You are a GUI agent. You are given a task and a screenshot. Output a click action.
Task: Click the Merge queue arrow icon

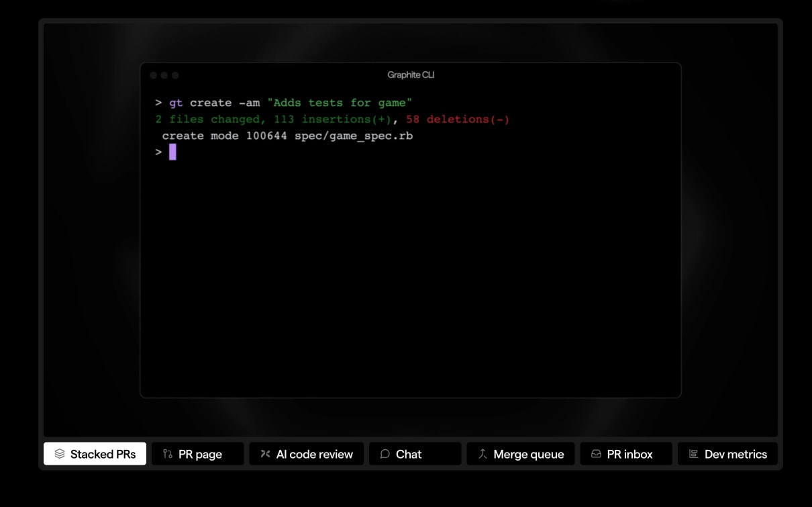coord(483,454)
